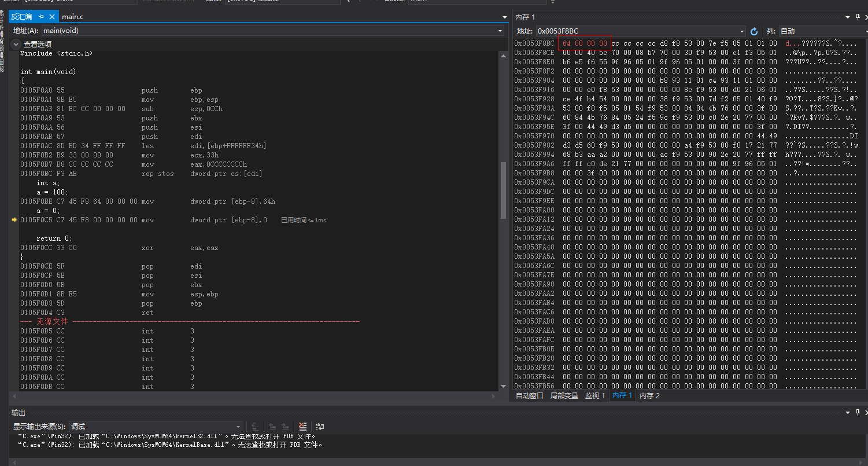Pin the 反汇编 disassembly tab
The width and height of the screenshot is (868, 466).
[42, 17]
